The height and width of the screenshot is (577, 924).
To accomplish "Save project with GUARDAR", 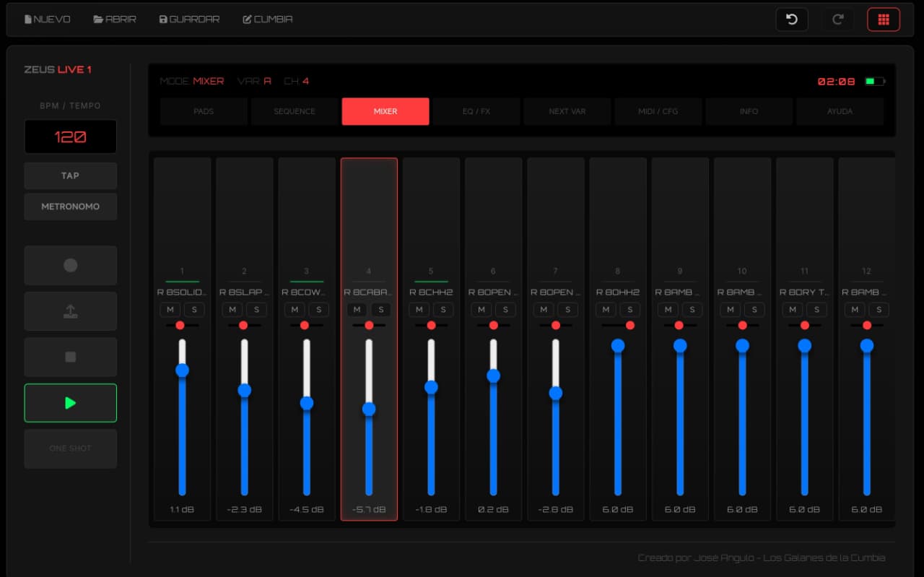I will pyautogui.click(x=189, y=19).
